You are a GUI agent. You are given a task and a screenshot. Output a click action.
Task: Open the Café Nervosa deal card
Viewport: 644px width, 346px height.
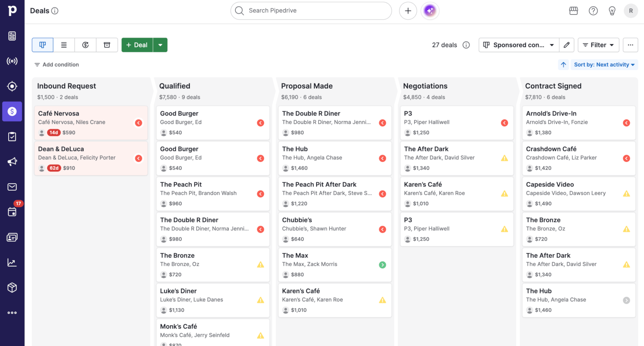click(91, 123)
